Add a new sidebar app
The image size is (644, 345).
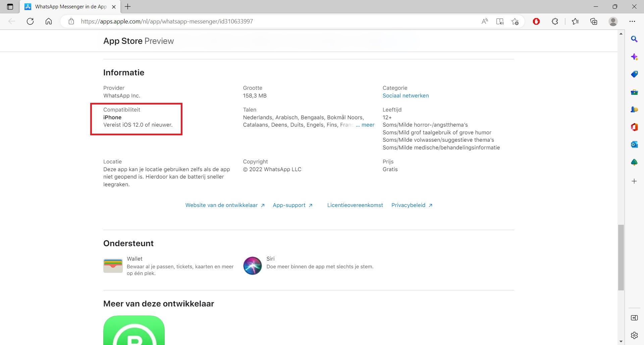(x=634, y=181)
